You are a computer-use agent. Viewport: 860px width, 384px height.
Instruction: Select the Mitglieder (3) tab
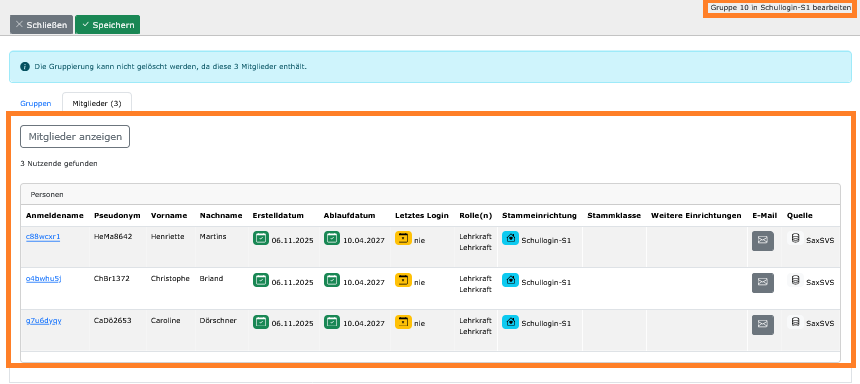tap(97, 103)
